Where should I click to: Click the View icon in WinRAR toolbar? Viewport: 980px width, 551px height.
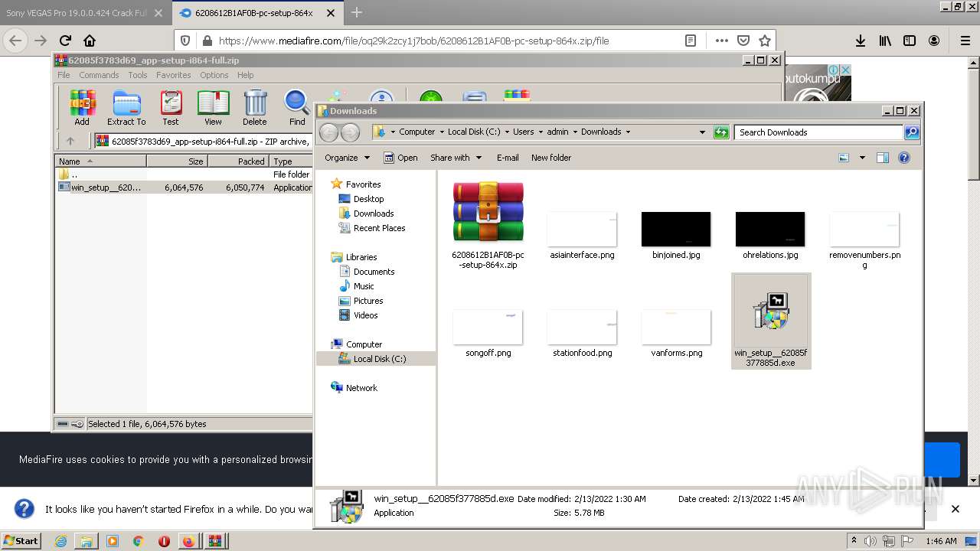click(x=213, y=108)
